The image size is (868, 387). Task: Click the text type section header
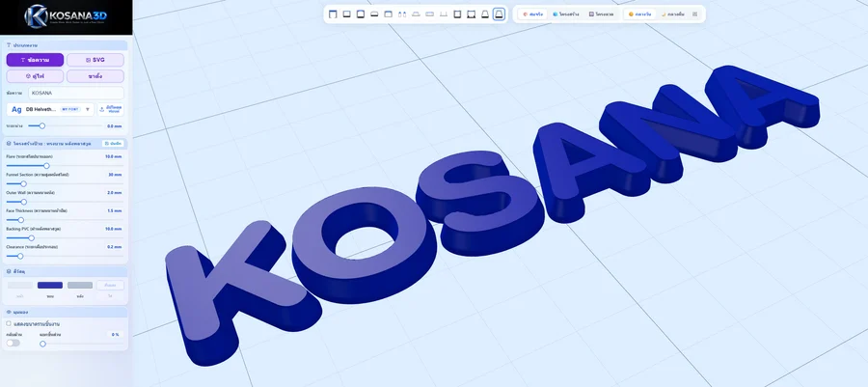66,44
